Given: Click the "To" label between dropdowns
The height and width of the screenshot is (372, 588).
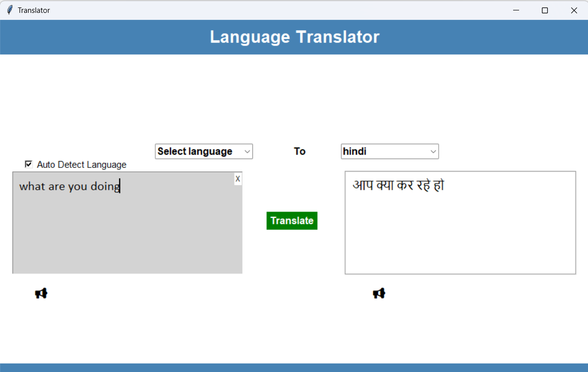Looking at the screenshot, I should tap(299, 152).
